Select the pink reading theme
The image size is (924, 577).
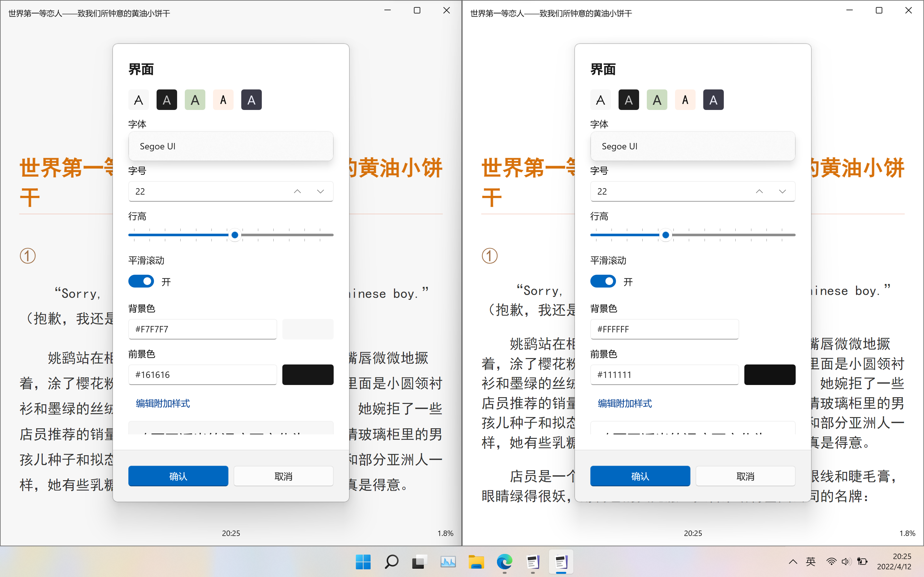[223, 100]
